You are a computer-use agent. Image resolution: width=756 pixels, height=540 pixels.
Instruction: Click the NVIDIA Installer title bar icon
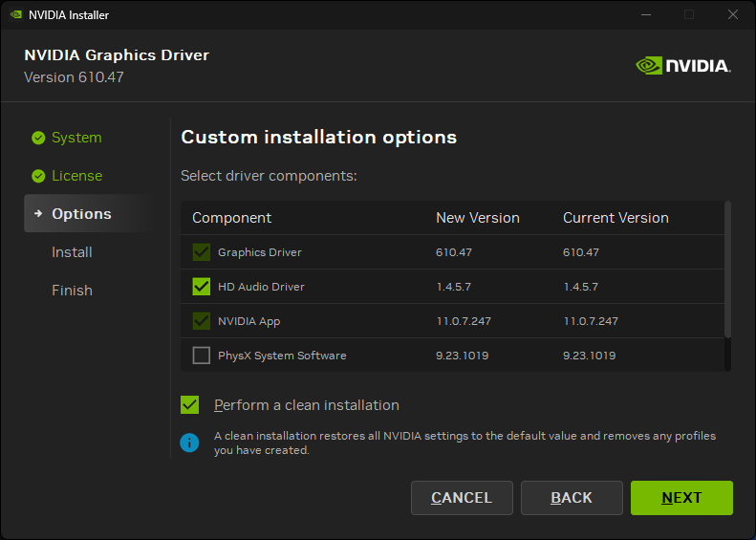tap(16, 15)
